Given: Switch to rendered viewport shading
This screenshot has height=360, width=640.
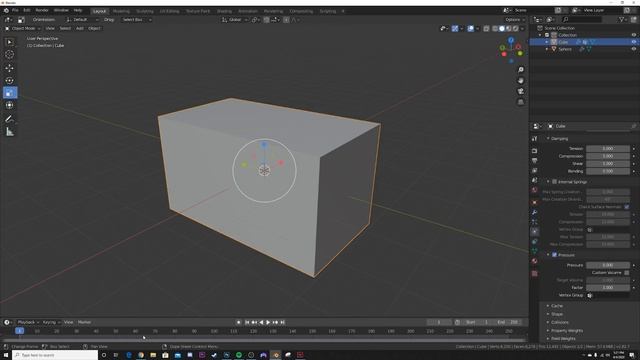Looking at the screenshot, I should click(x=516, y=29).
